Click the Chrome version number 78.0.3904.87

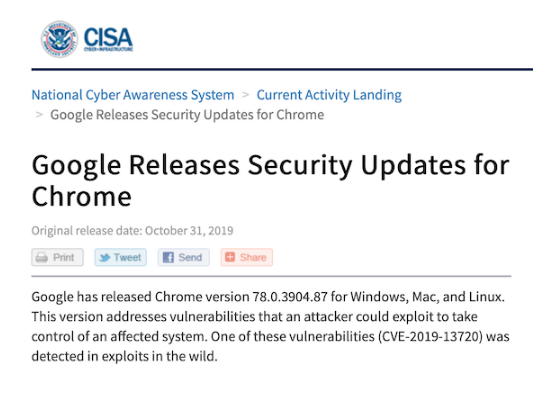click(290, 297)
